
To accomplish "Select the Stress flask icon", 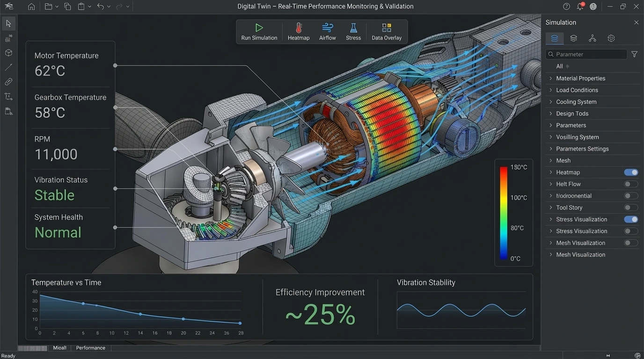I will pos(353,31).
